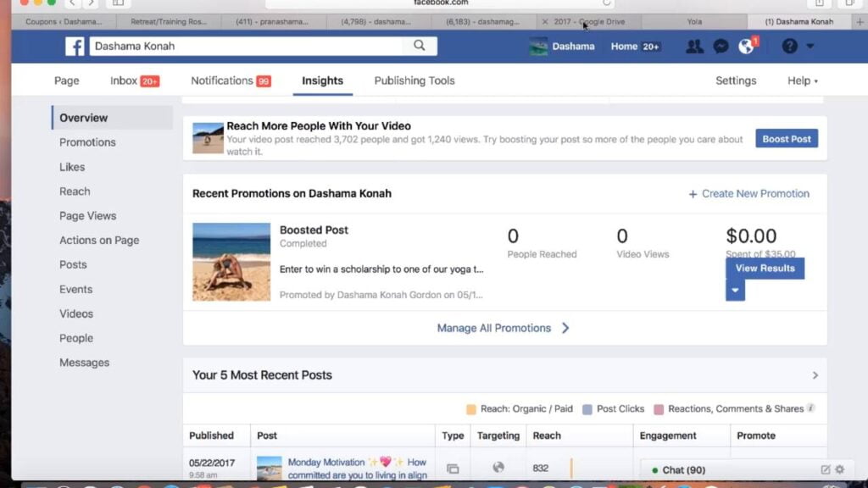Click the Help question mark icon

(790, 47)
